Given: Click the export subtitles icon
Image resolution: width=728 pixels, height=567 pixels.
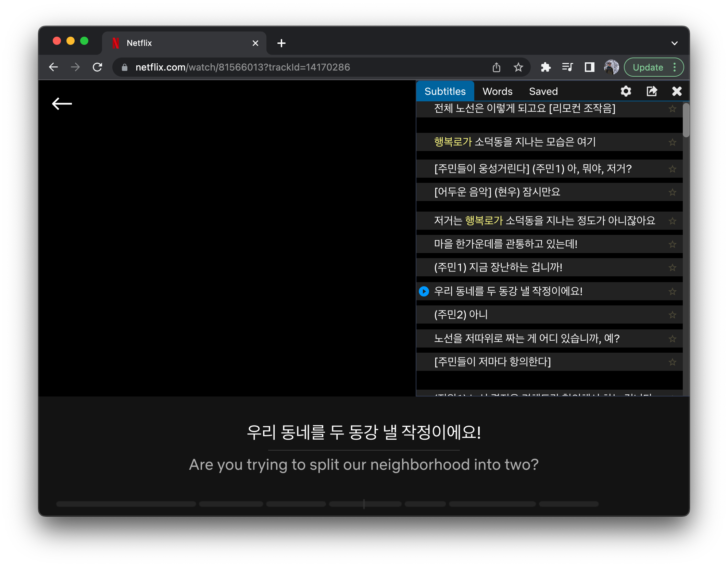Looking at the screenshot, I should click(651, 91).
